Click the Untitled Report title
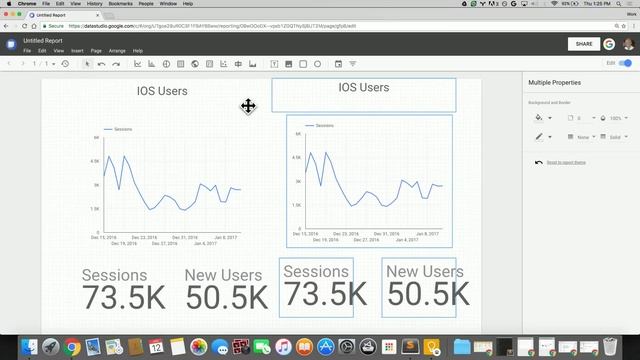Screen dimensions: 640x360 [43, 41]
